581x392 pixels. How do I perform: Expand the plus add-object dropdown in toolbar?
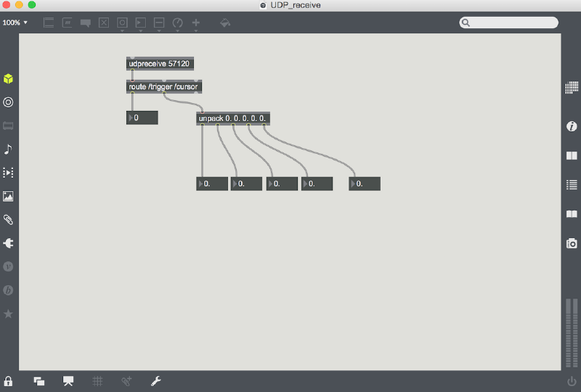click(x=196, y=24)
